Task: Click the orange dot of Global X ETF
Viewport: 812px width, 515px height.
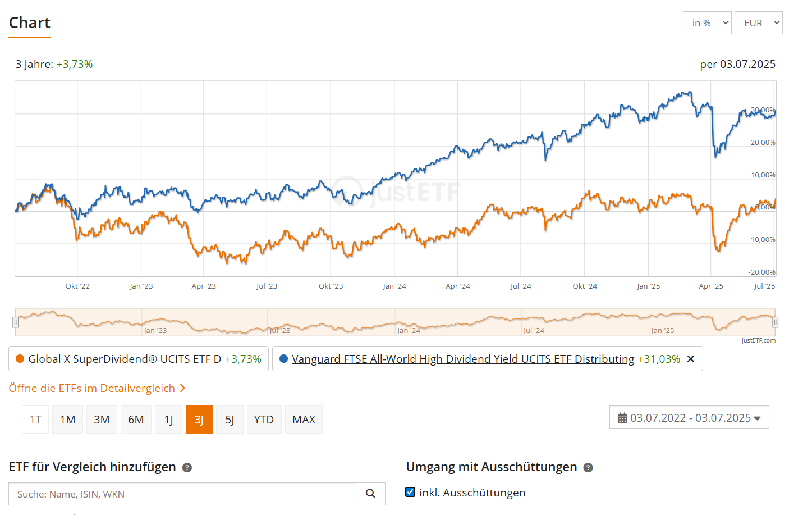Action: pyautogui.click(x=20, y=359)
